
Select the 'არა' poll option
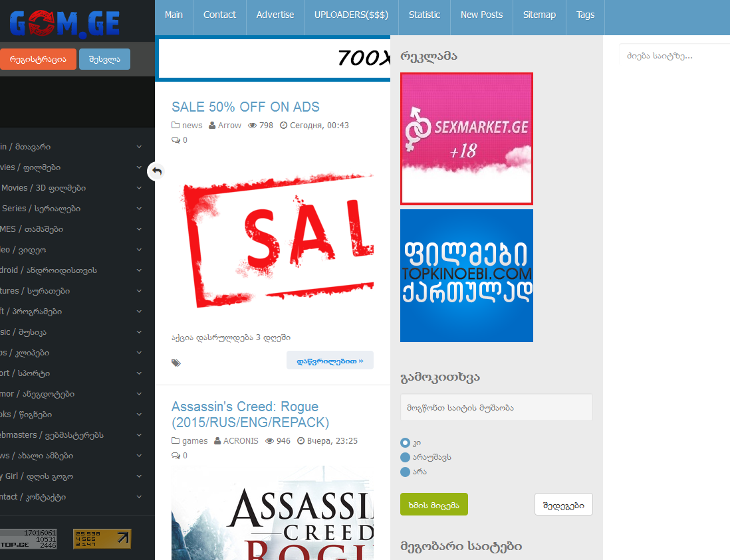point(405,472)
